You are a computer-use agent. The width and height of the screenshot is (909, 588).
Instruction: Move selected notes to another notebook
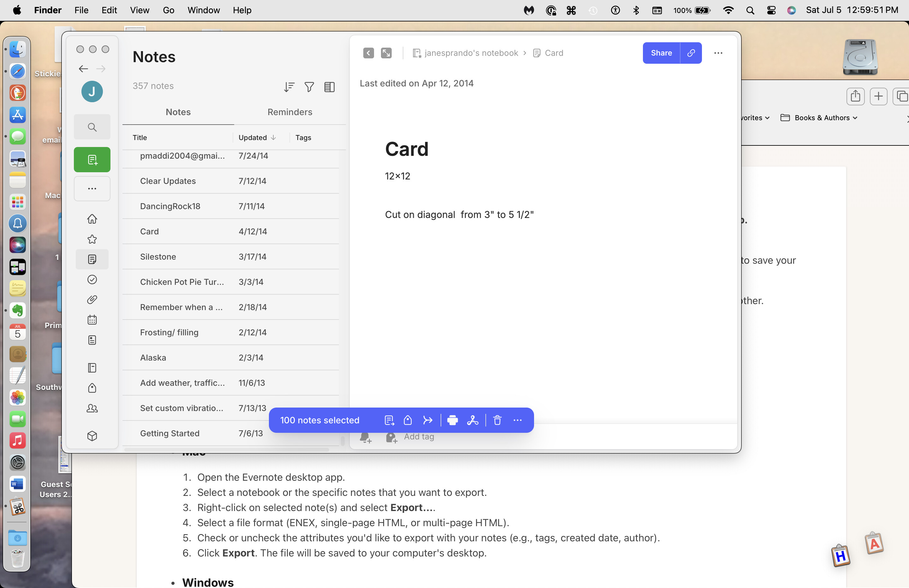tap(389, 420)
